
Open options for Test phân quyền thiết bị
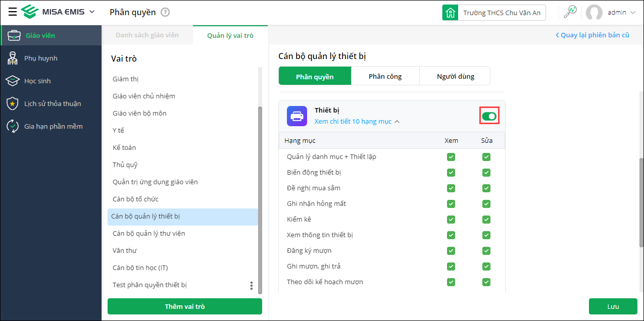pyautogui.click(x=252, y=286)
